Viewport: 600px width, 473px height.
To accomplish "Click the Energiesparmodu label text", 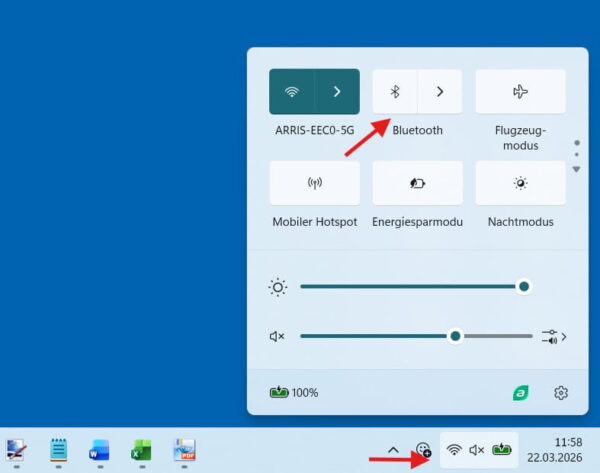I will tap(417, 222).
